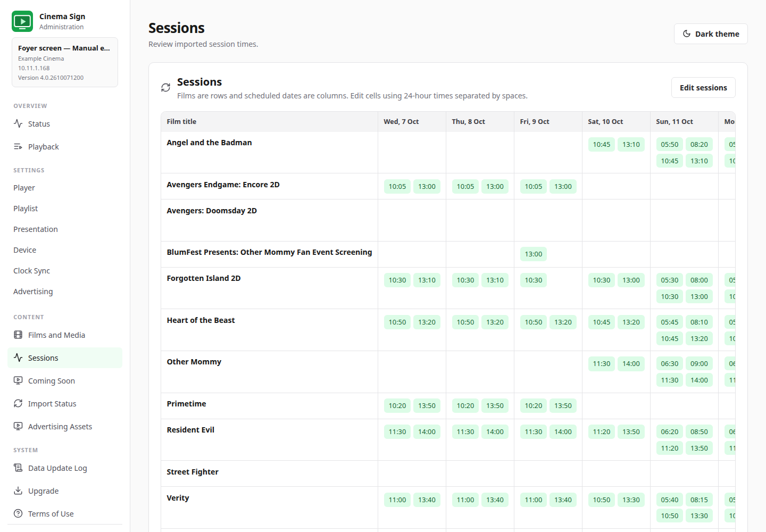Open the Data Update Log page

tap(65, 468)
